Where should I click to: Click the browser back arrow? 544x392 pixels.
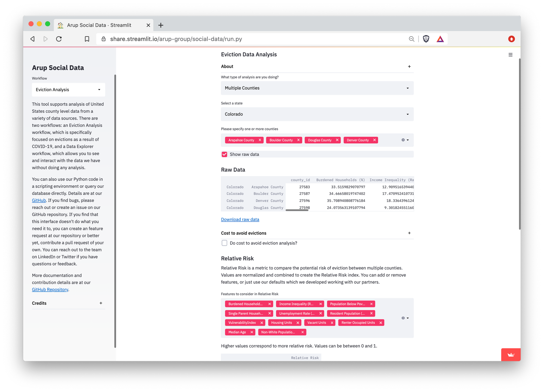click(33, 39)
